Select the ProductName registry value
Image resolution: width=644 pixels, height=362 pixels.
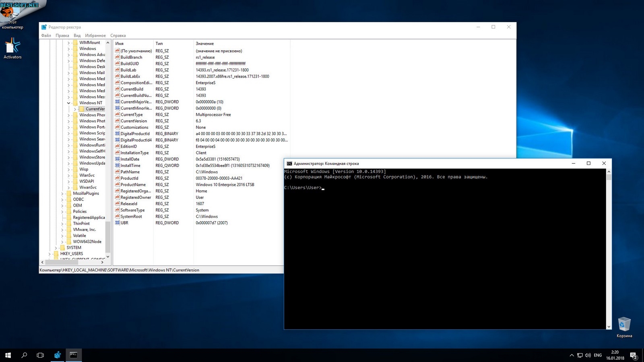[133, 185]
